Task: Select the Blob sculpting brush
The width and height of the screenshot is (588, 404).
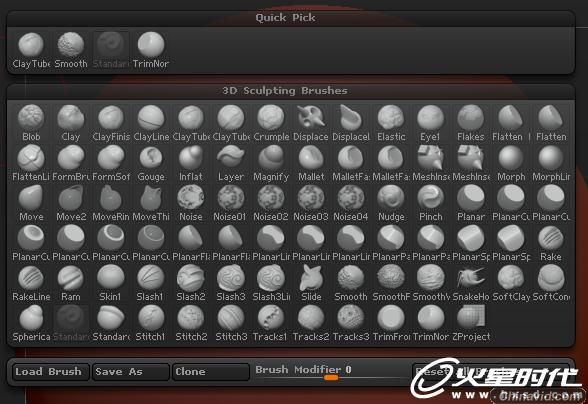Action: 31,123
